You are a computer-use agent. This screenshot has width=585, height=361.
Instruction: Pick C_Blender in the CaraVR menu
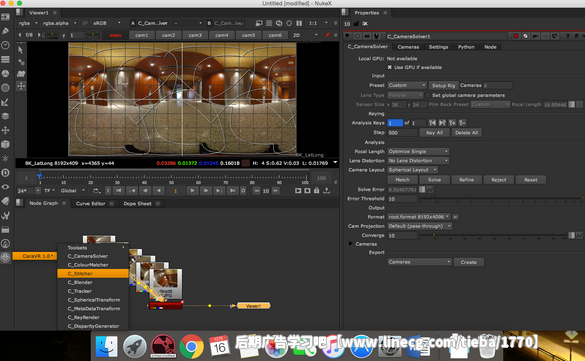(93, 282)
